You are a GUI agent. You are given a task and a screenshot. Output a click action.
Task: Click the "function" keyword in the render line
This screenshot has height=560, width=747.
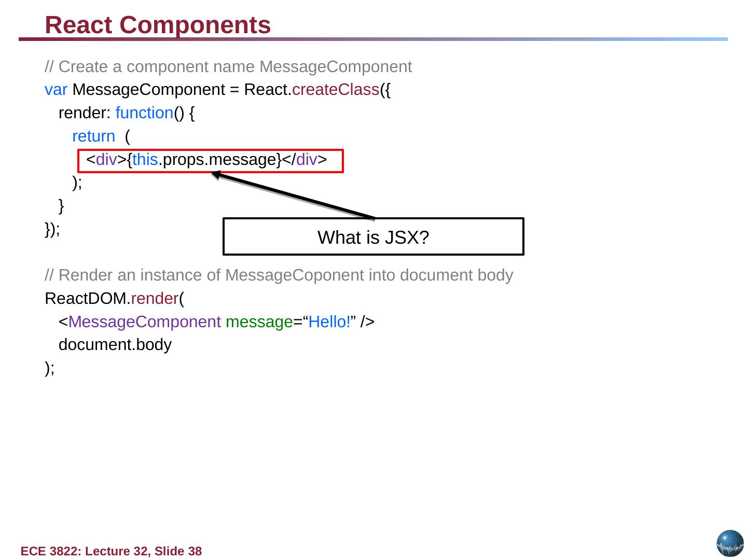pyautogui.click(x=144, y=113)
